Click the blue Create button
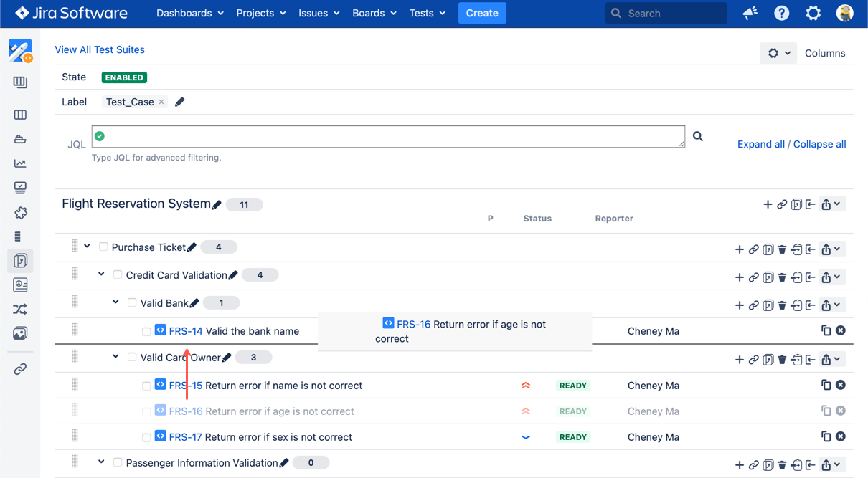 tap(482, 13)
